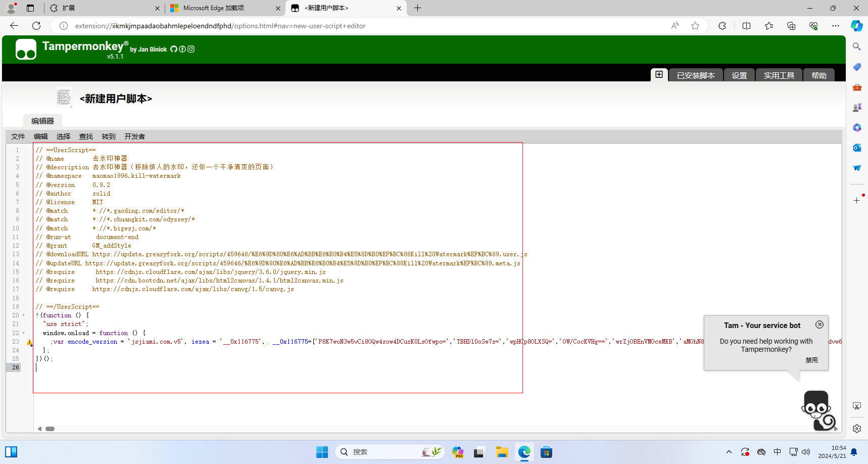Collapse code fold at line 20
Image resolution: width=868 pixels, height=464 pixels.
pyautogui.click(x=23, y=315)
